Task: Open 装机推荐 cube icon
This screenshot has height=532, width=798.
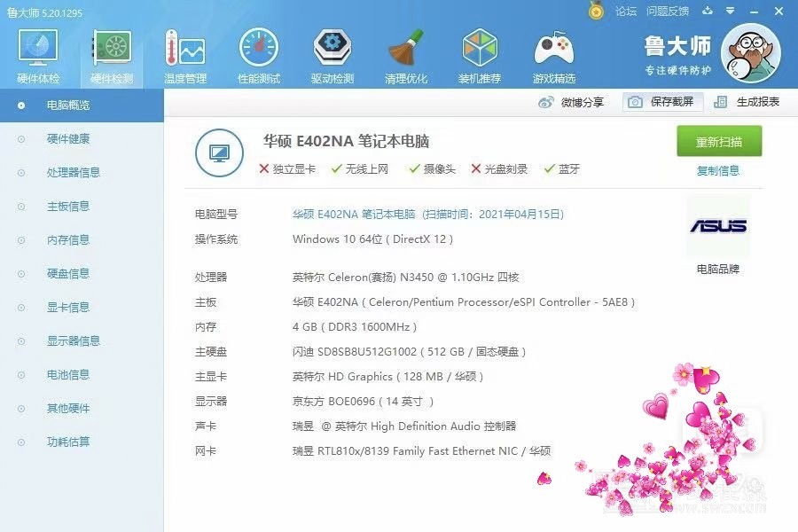Action: (x=480, y=55)
